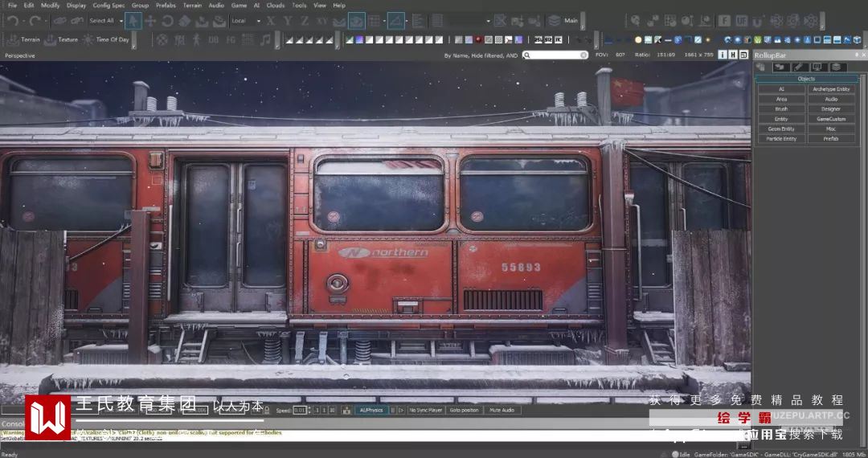This screenshot has height=458, width=868.
Task: Open the angle snap size dropdown arrow
Action: 407,21
